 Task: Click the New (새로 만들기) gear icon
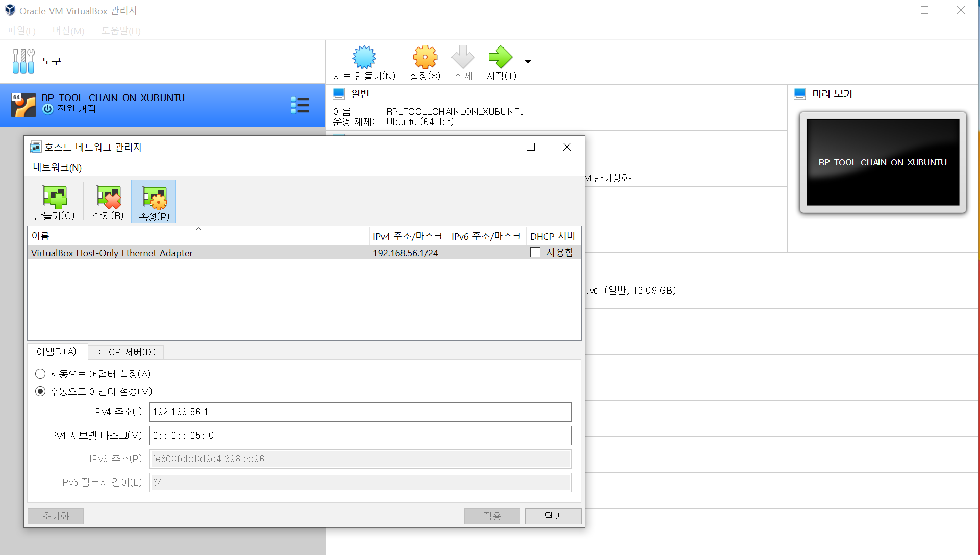364,57
